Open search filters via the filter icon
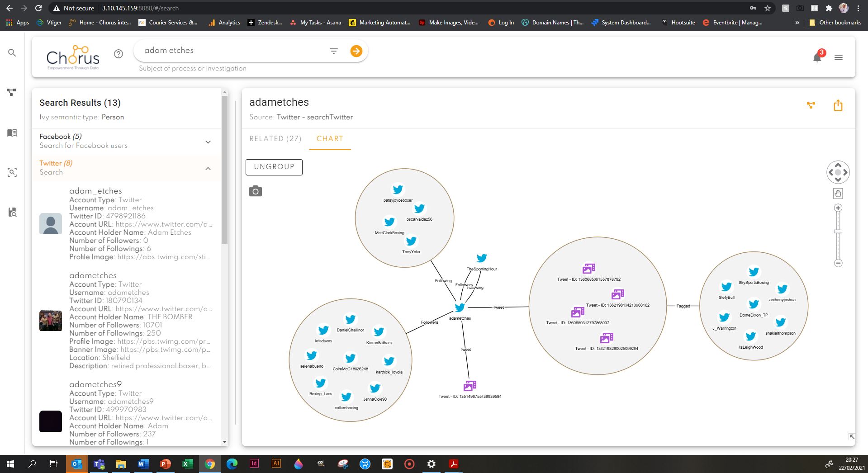868x473 pixels. 333,51
